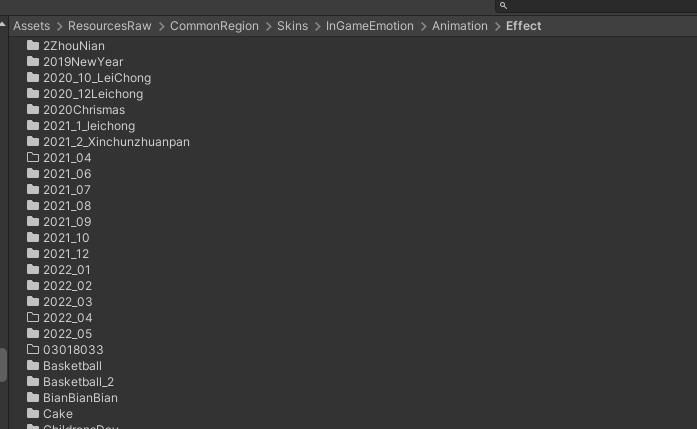Click the Cake folder icon
Viewport: 697px width, 429px height.
32,413
